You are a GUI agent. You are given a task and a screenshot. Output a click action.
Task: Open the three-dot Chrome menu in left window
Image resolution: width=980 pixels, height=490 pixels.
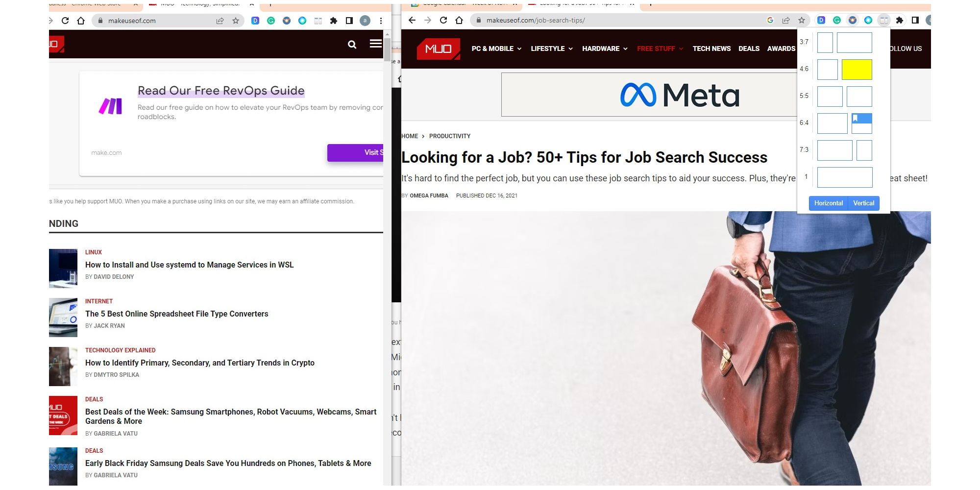(381, 21)
